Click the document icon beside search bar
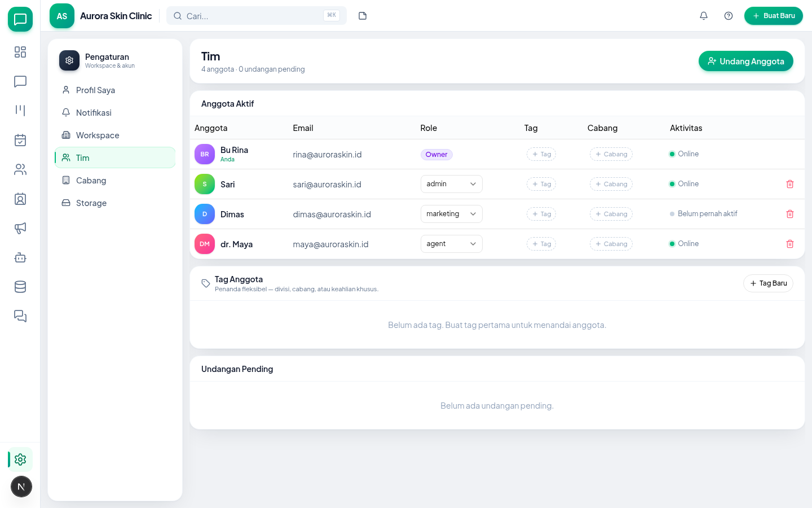812x508 pixels. pyautogui.click(x=363, y=16)
